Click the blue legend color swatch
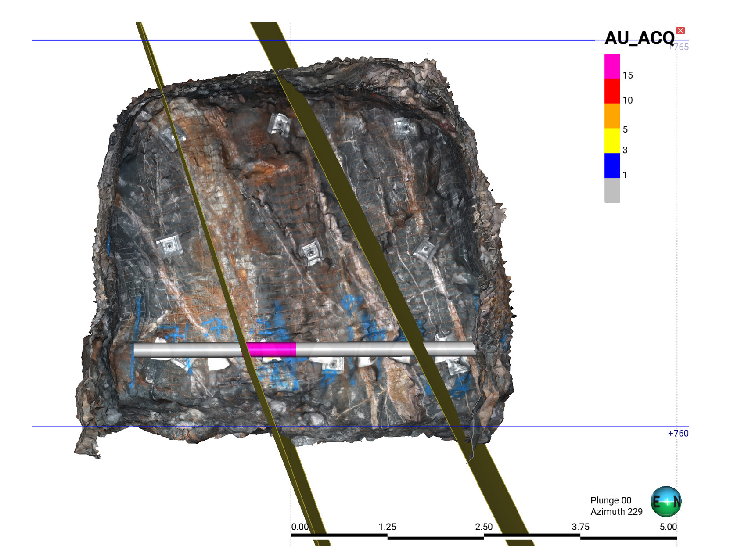The height and width of the screenshot is (560, 730). pyautogui.click(x=612, y=165)
